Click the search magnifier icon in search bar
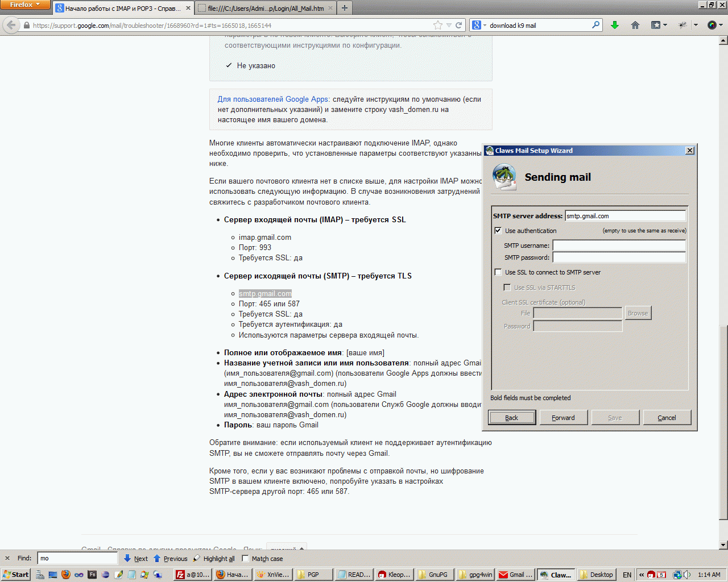The width and height of the screenshot is (728, 582). pyautogui.click(x=595, y=25)
